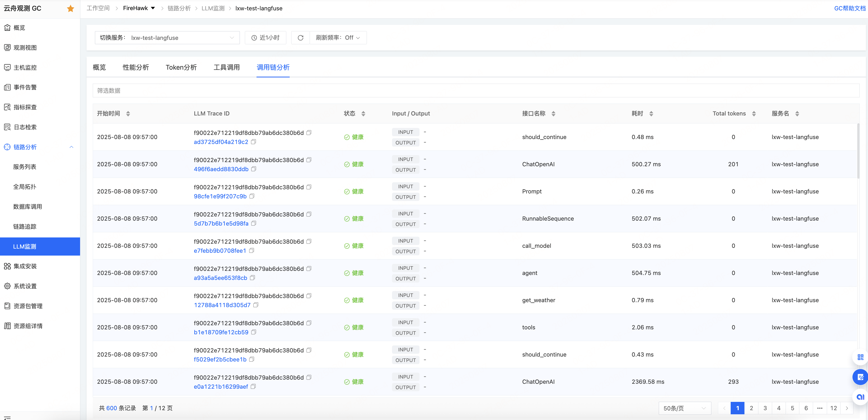Open the feedback edit floating button
The width and height of the screenshot is (868, 420).
point(860,377)
